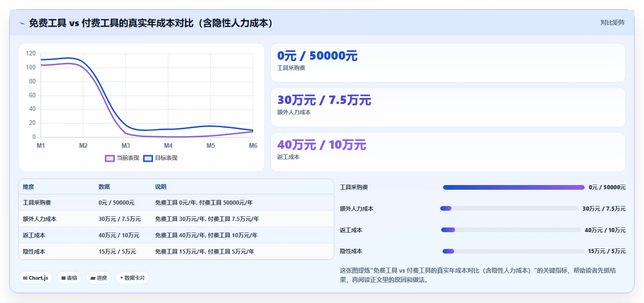Click the 数据 column header
This screenshot has height=303, width=644.
point(104,187)
